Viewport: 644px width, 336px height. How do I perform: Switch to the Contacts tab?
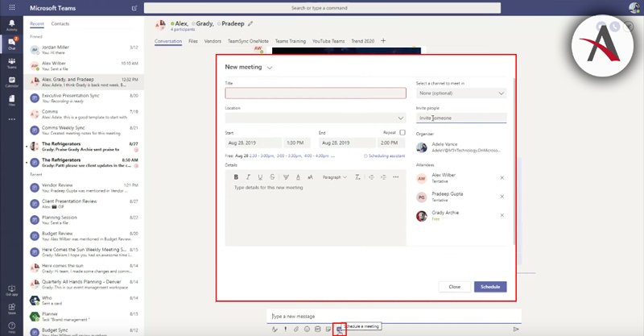coord(60,24)
